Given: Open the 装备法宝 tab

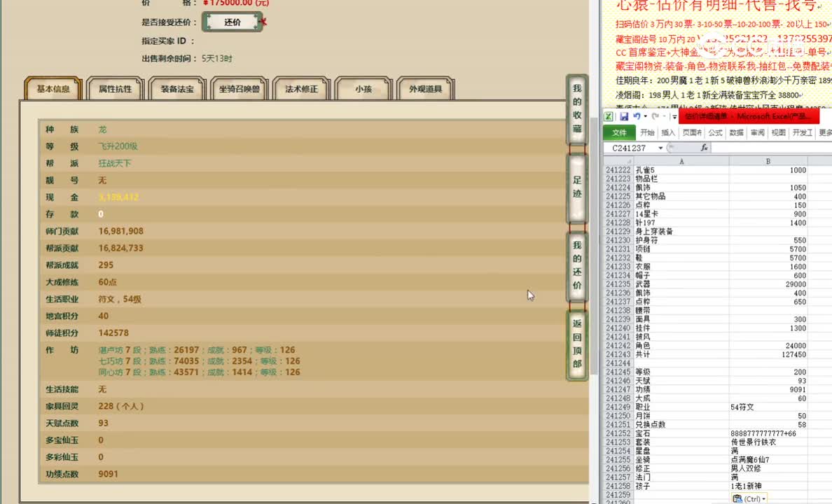Looking at the screenshot, I should coord(177,89).
